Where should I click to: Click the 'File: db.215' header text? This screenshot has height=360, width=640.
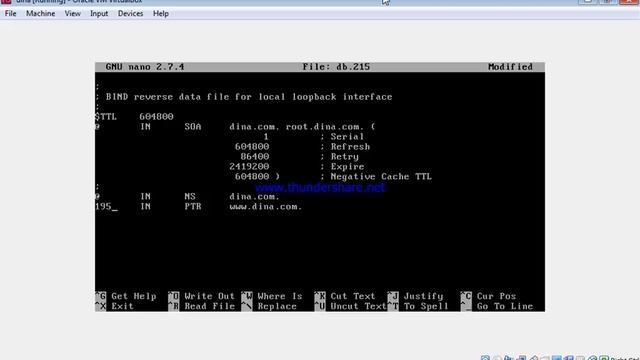click(x=336, y=67)
